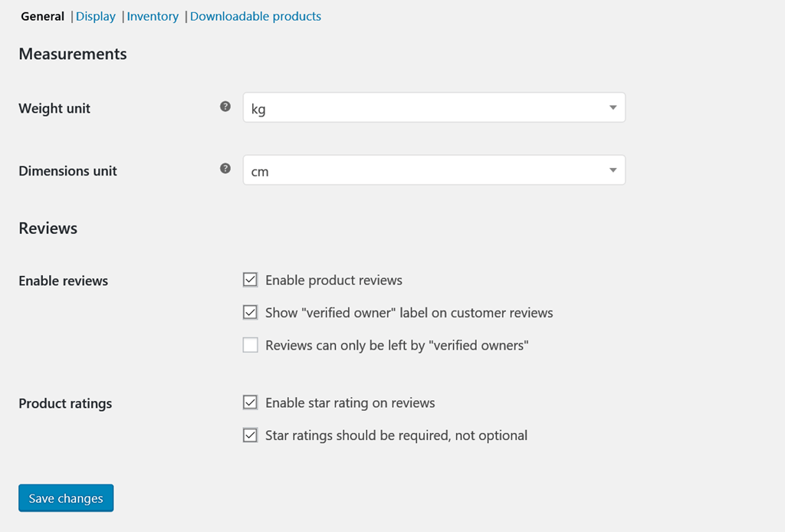Click the "Product ratings" row label text
This screenshot has height=532, width=785.
click(x=65, y=403)
